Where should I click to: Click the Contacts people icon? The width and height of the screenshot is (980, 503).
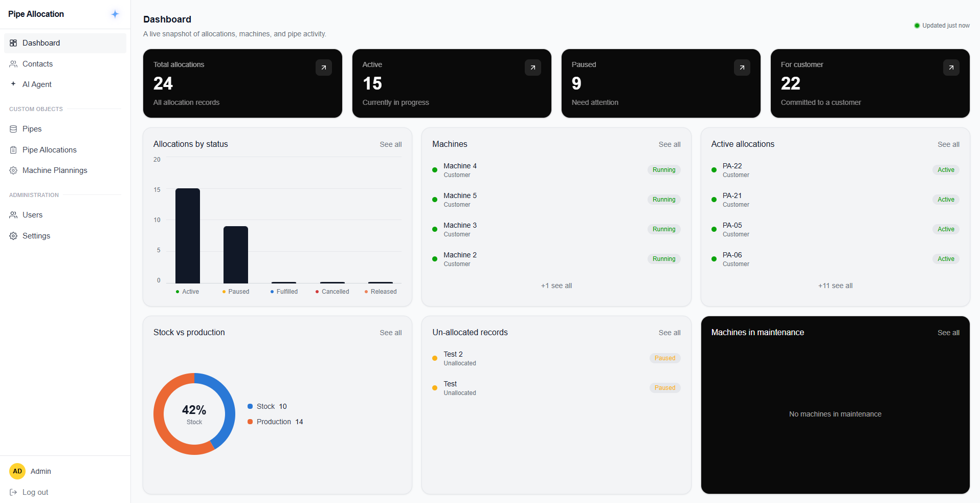(13, 64)
